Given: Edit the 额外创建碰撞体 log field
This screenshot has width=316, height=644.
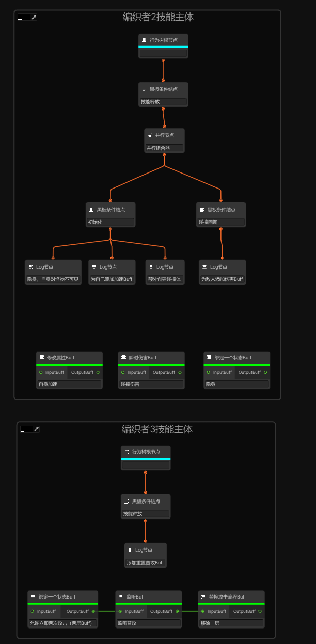Looking at the screenshot, I should point(165,279).
